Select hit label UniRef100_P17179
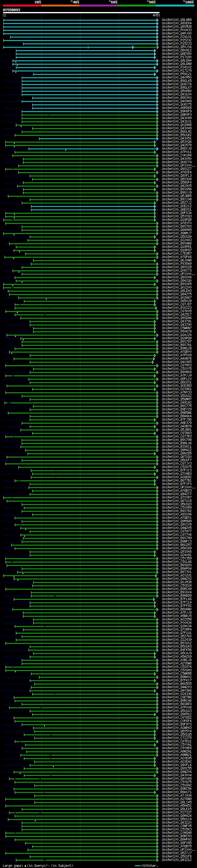The height and width of the screenshot is (868, 197). [x=177, y=71]
